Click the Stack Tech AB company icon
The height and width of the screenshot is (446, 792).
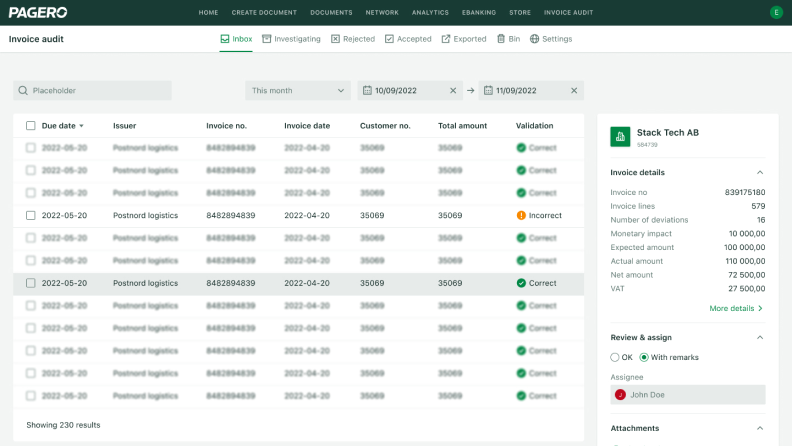point(620,137)
